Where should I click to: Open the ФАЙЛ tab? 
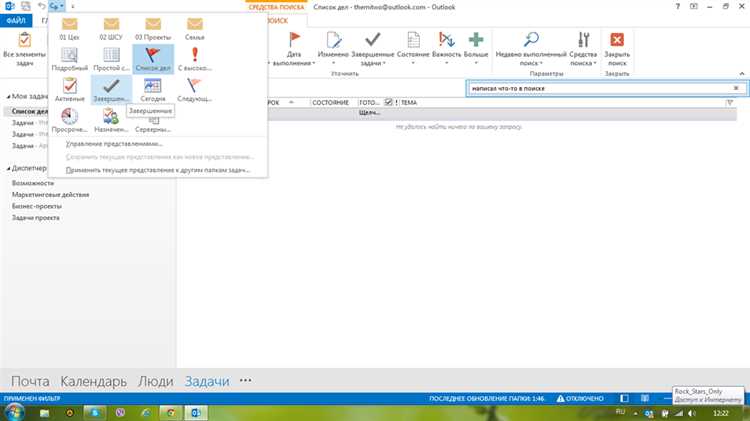point(16,21)
